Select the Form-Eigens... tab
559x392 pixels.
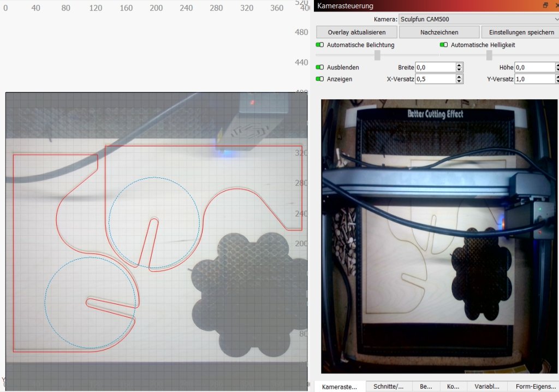tap(533, 386)
